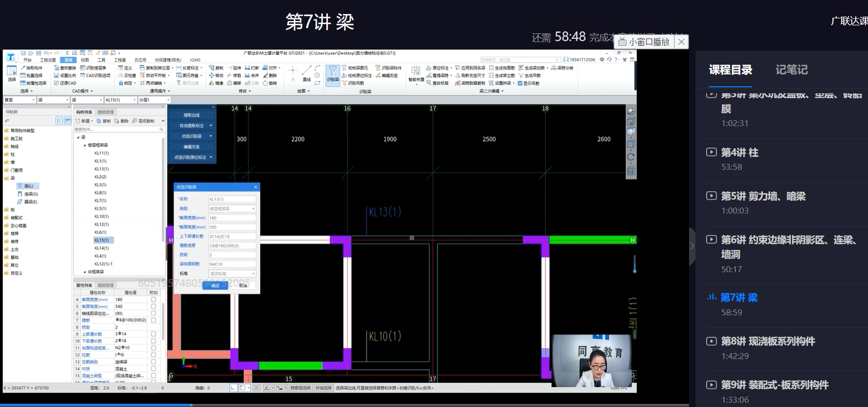868x407 pixels.
Task: Click the 梁跨数据复制 tool
Action: tap(470, 83)
